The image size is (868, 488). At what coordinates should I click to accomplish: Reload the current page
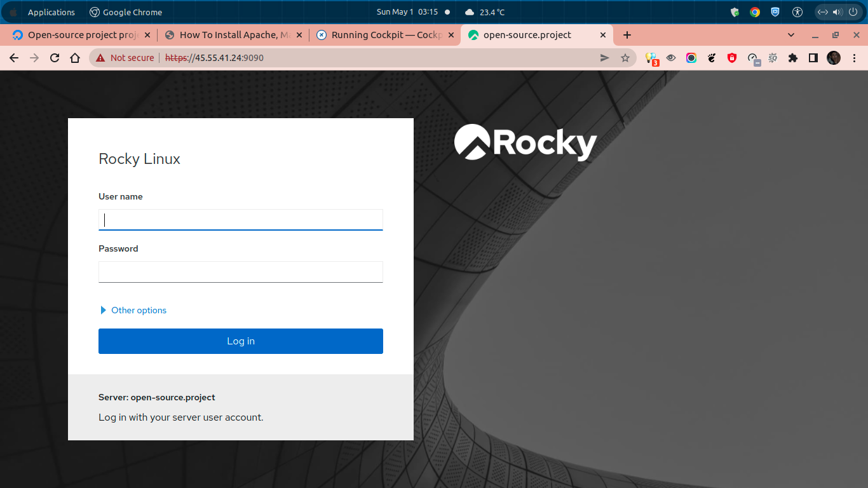click(55, 58)
